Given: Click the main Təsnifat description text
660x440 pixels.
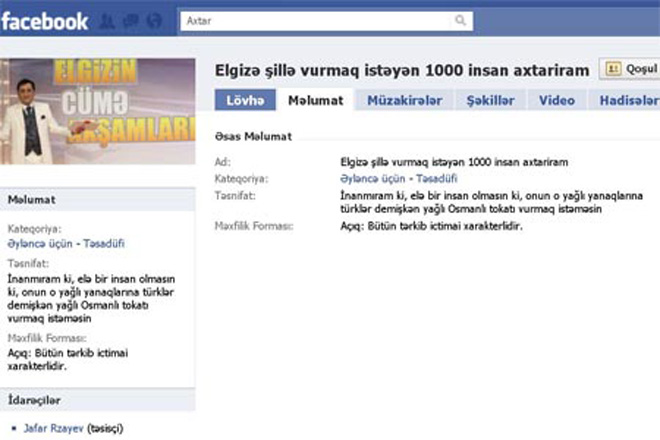Looking at the screenshot, I should click(491, 202).
